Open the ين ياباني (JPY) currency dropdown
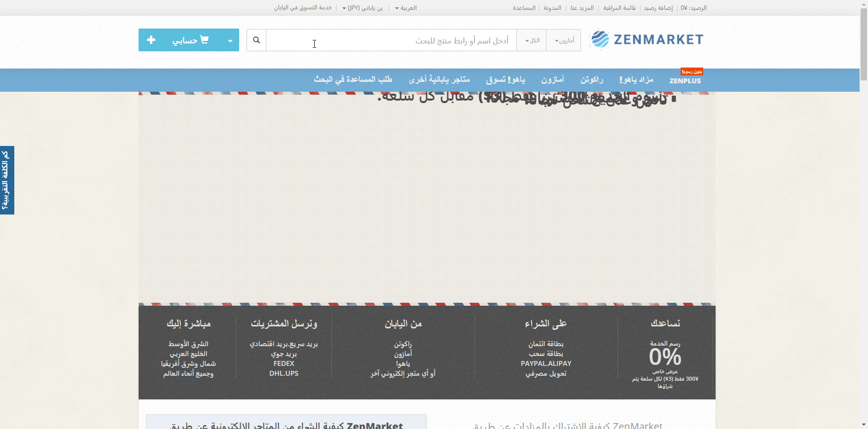Image resolution: width=868 pixels, height=429 pixels. point(362,8)
